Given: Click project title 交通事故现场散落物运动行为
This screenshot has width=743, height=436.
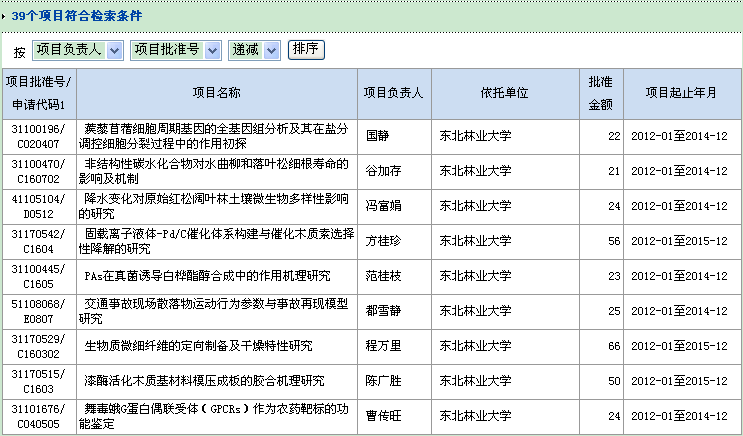Looking at the screenshot, I should [214, 311].
